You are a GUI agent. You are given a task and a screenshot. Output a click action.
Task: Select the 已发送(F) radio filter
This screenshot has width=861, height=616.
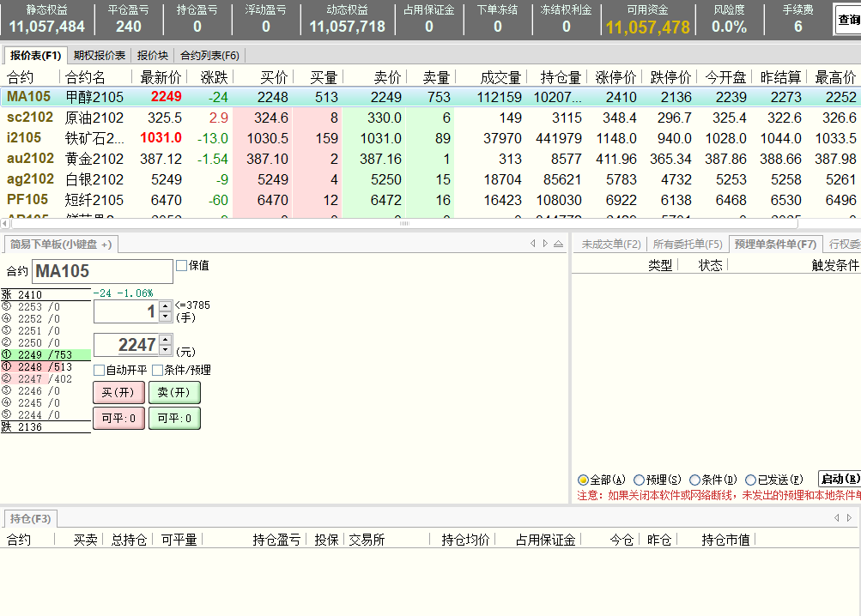[751, 480]
